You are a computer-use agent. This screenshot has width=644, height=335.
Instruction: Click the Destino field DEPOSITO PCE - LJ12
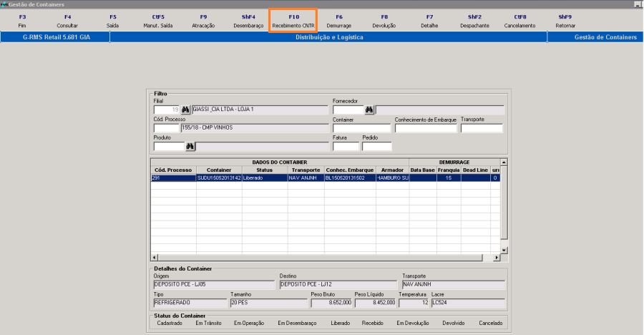tap(338, 284)
